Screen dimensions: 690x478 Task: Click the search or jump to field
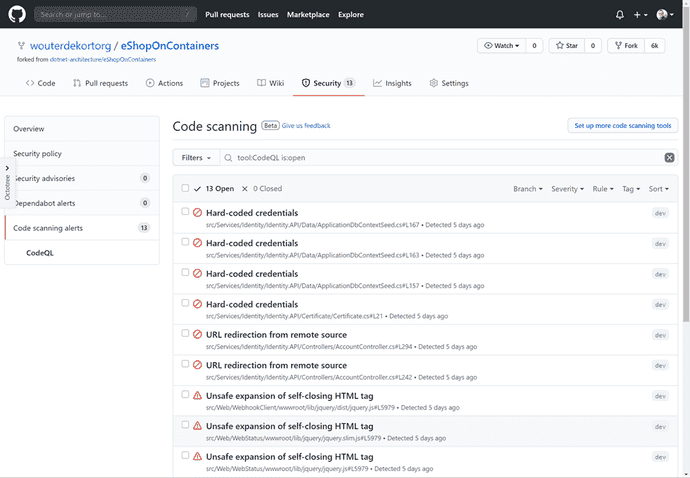(x=115, y=15)
